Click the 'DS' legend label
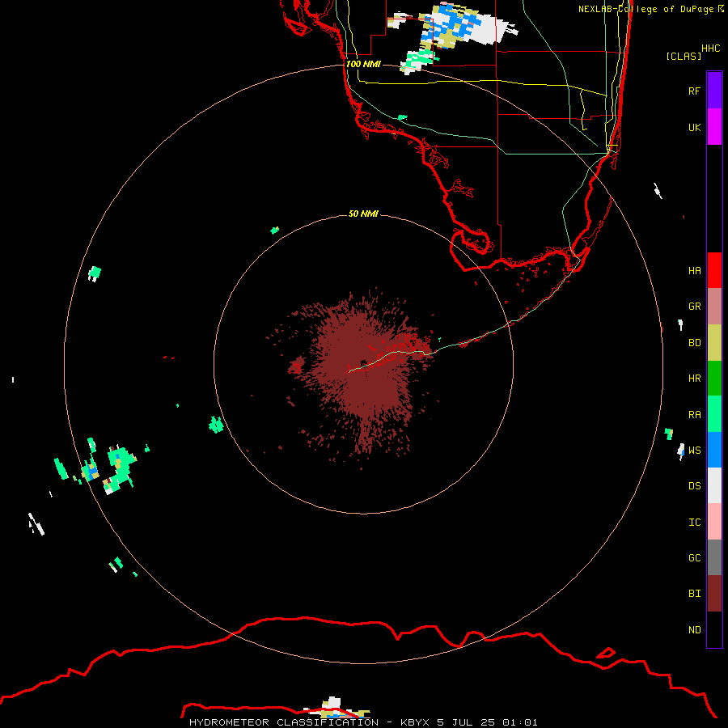This screenshot has height=728, width=728. 694,486
